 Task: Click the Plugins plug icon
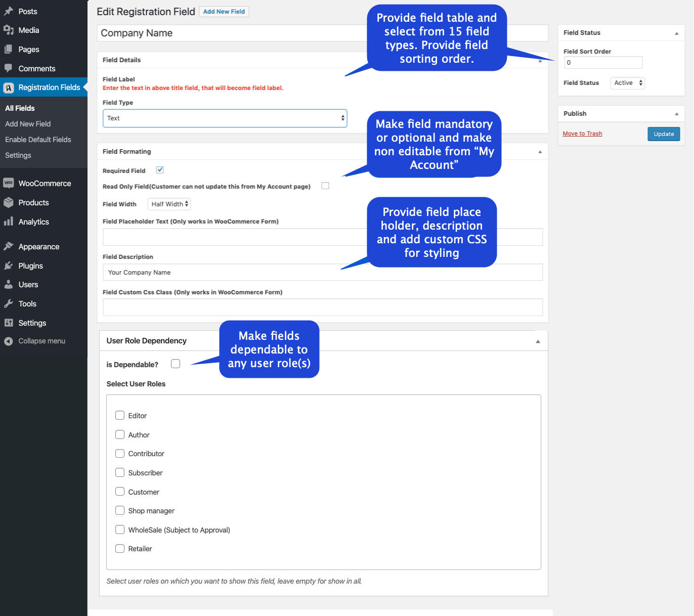click(x=9, y=266)
